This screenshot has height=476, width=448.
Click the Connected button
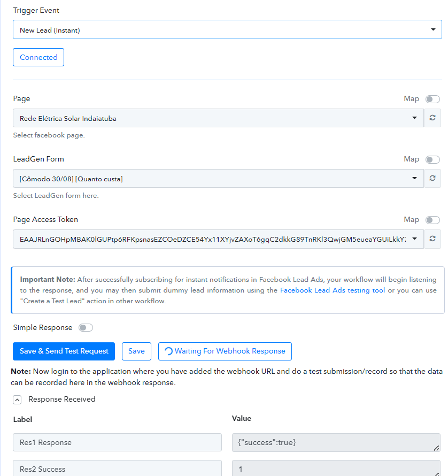click(x=38, y=57)
